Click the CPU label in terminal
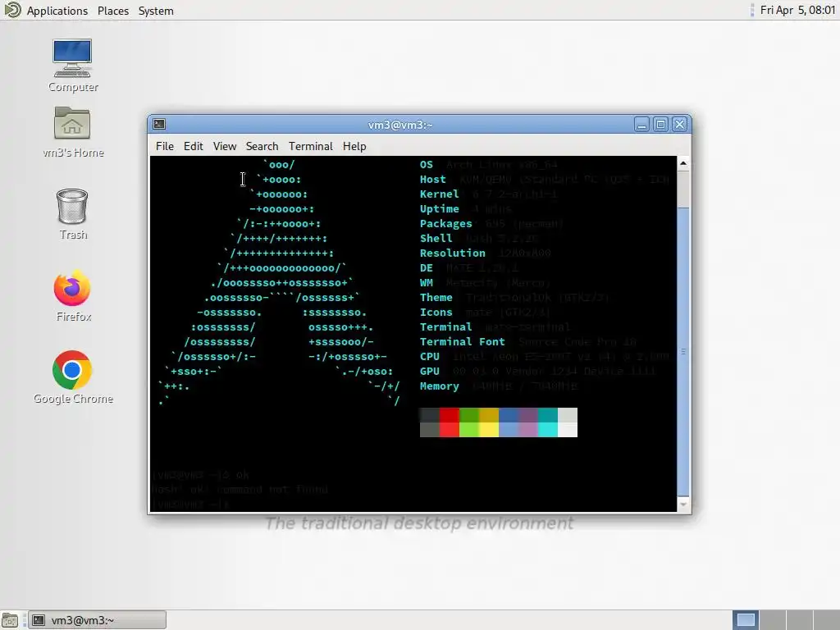Image resolution: width=840 pixels, height=630 pixels. pyautogui.click(x=430, y=356)
